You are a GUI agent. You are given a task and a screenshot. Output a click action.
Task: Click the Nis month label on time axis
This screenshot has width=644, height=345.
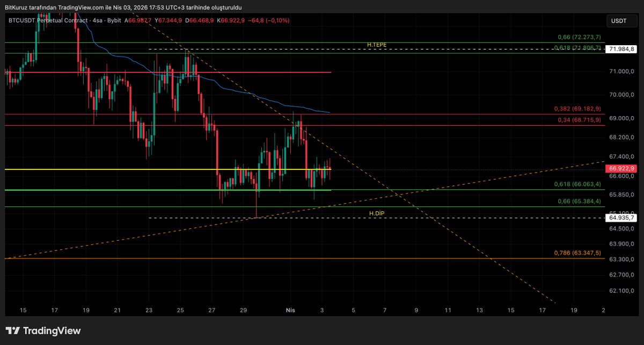290,310
